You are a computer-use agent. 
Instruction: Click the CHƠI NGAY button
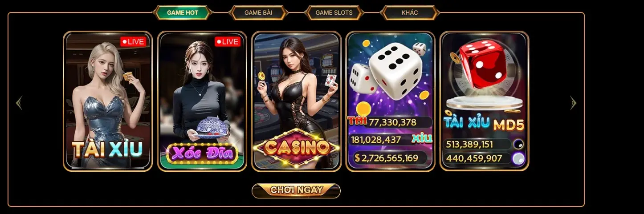point(296,190)
